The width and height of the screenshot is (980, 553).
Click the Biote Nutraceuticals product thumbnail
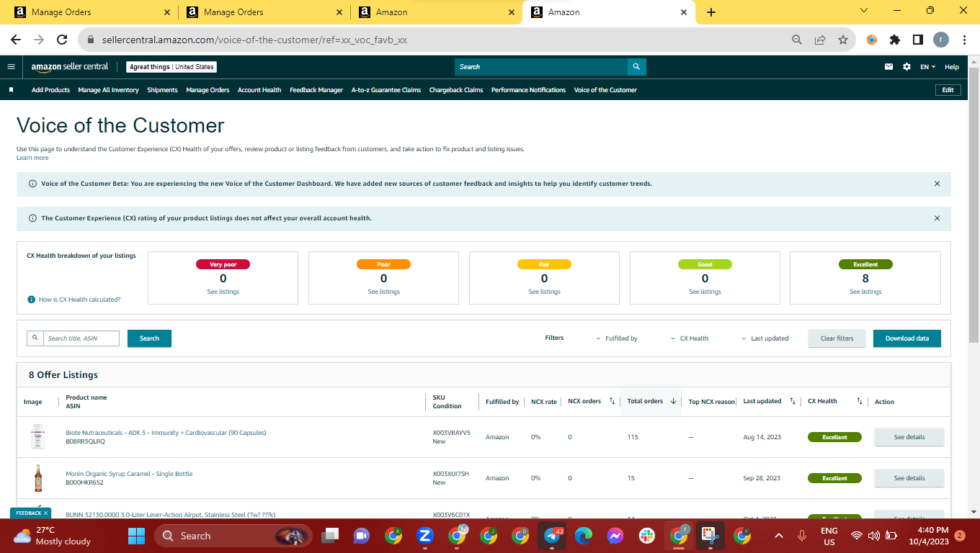tap(37, 437)
